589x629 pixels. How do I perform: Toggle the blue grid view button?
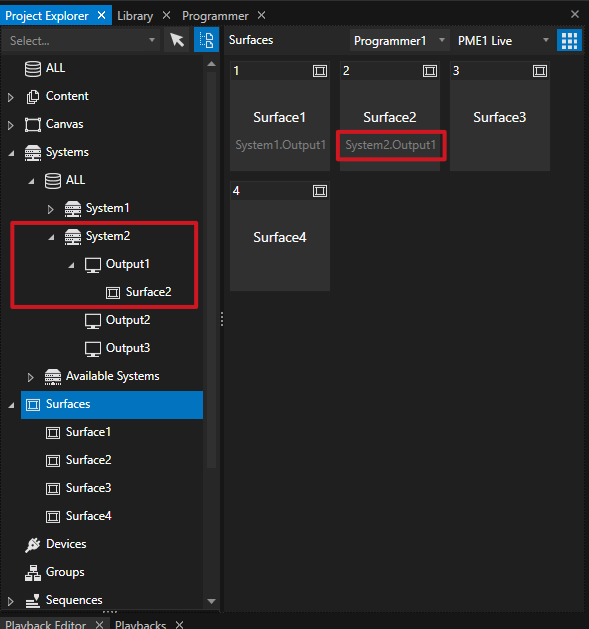569,41
